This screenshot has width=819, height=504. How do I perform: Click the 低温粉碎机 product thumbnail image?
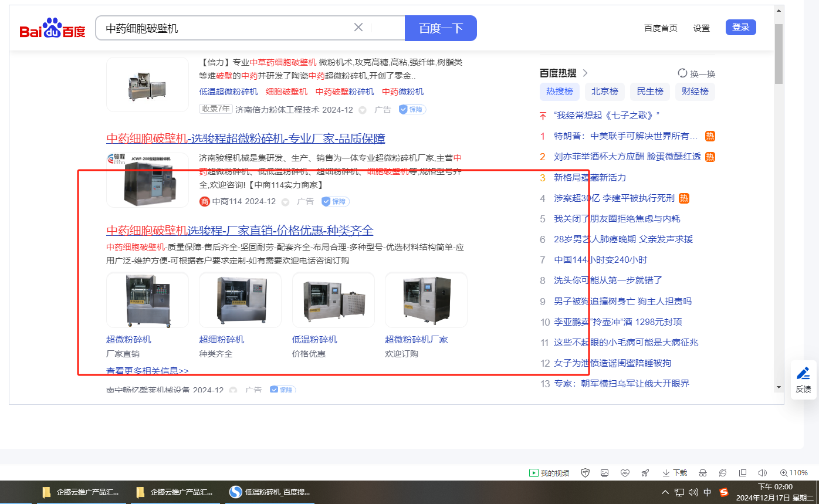(x=333, y=300)
